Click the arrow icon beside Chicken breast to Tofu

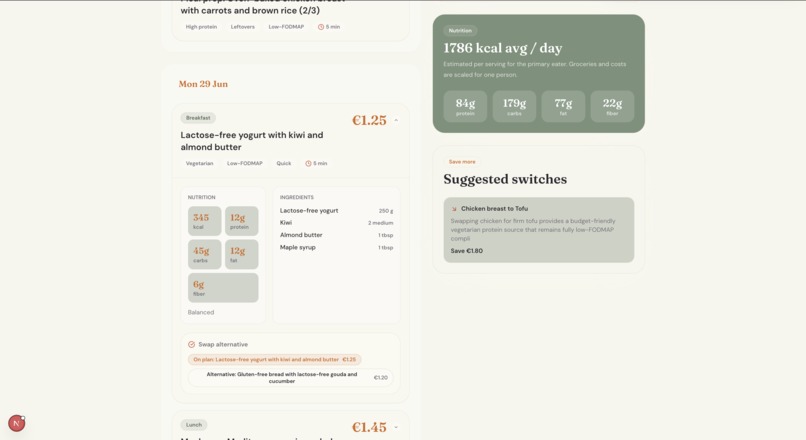(x=454, y=209)
